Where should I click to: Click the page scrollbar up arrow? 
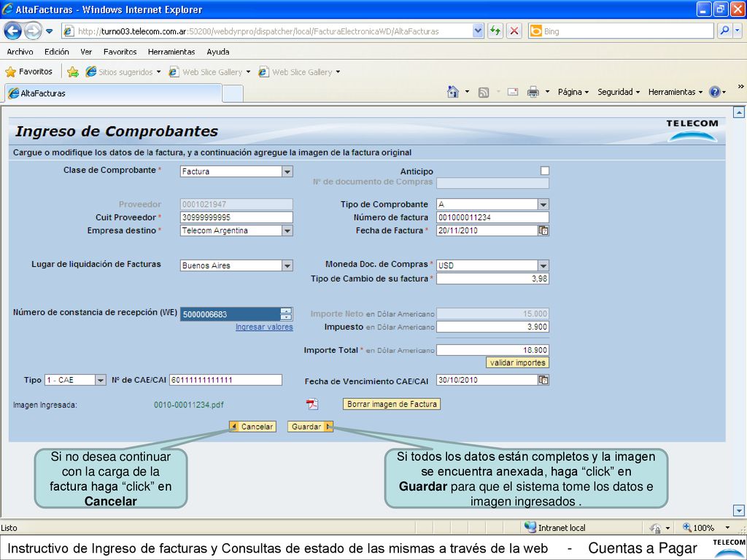738,112
